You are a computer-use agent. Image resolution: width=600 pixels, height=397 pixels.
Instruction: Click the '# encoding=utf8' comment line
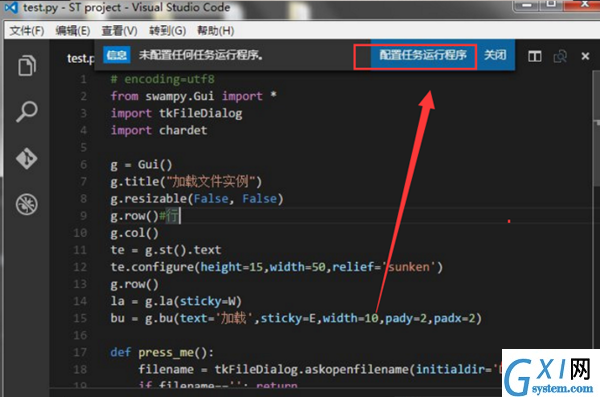coord(163,79)
